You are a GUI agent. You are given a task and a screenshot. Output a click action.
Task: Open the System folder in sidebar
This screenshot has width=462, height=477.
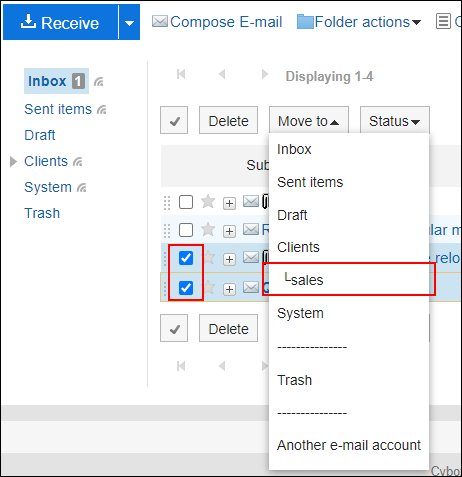(48, 187)
